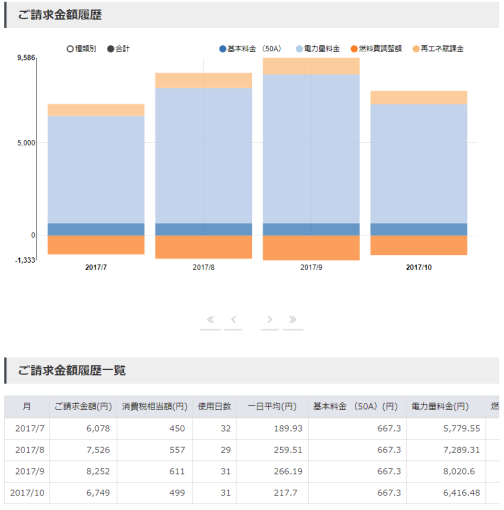Click the 消費税相当額(円) column header

pyautogui.click(x=155, y=407)
